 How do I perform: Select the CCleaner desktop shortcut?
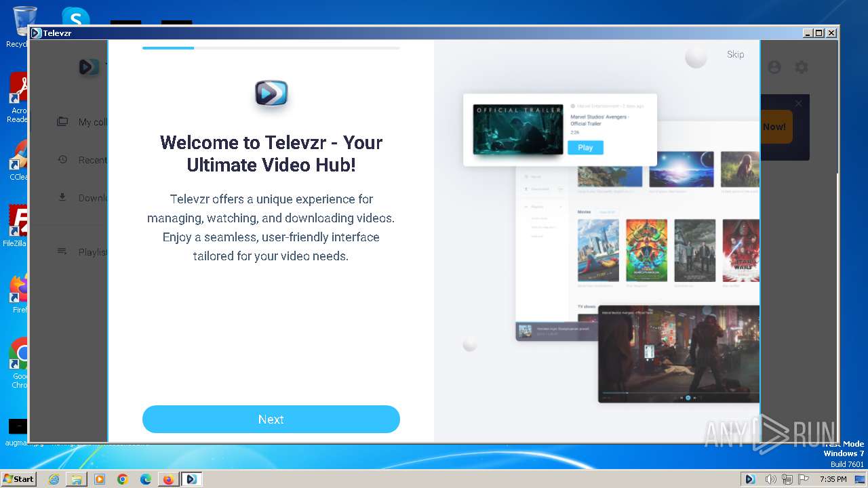[18, 160]
